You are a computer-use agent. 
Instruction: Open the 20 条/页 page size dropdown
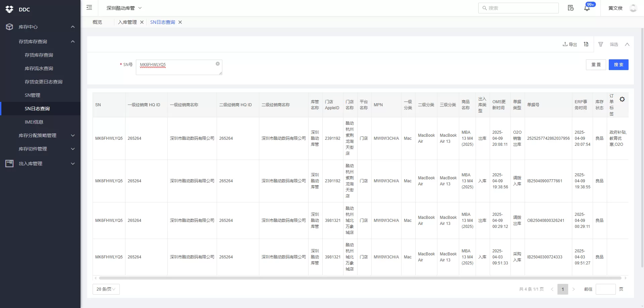(x=106, y=289)
